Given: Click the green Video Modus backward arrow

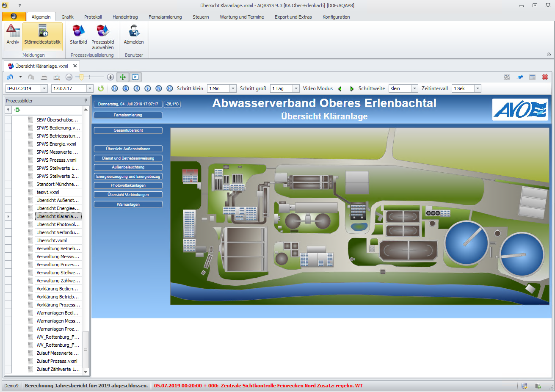Looking at the screenshot, I should (x=340, y=88).
